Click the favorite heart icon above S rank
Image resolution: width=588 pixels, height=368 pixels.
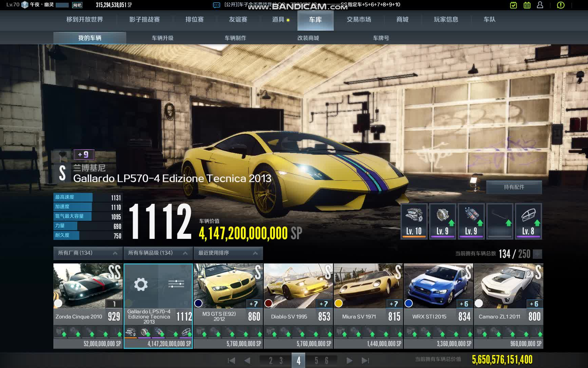(x=63, y=155)
